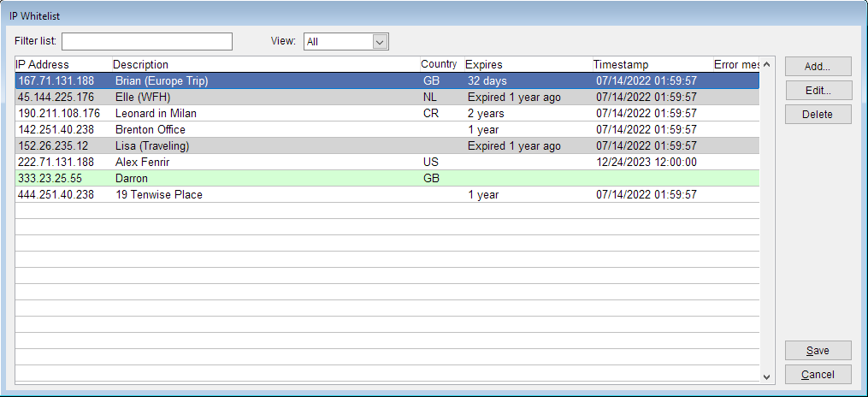Click Expired 1 year ago in Lisa's row

coord(514,146)
